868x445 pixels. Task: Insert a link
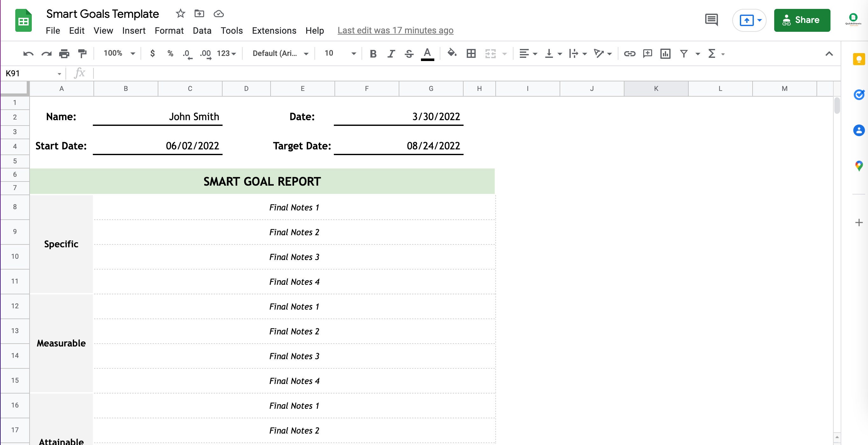pos(630,53)
